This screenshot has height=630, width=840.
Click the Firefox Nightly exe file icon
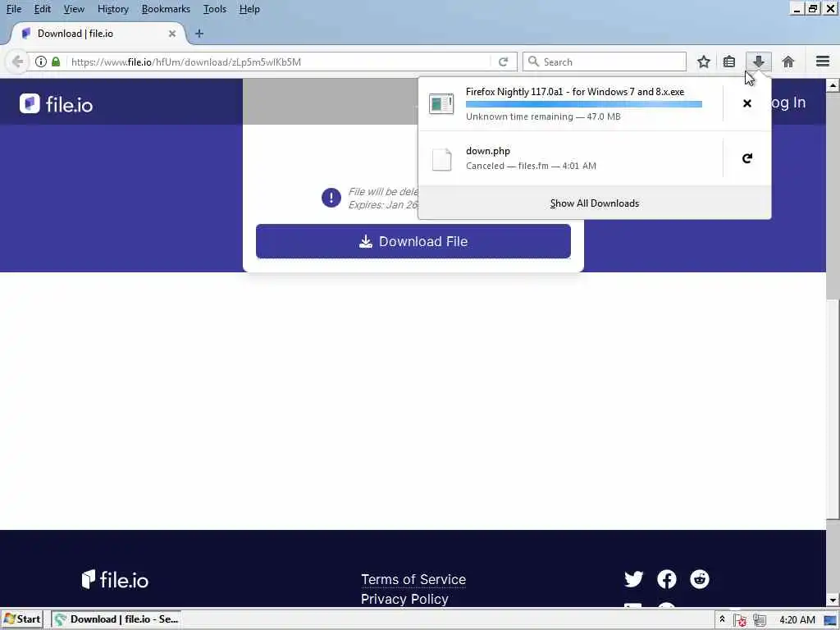pyautogui.click(x=441, y=103)
